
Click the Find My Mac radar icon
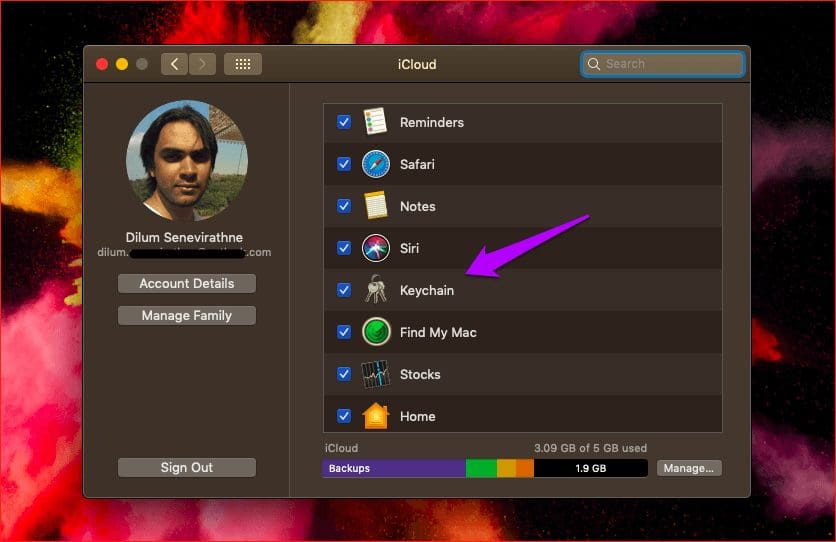(x=375, y=331)
